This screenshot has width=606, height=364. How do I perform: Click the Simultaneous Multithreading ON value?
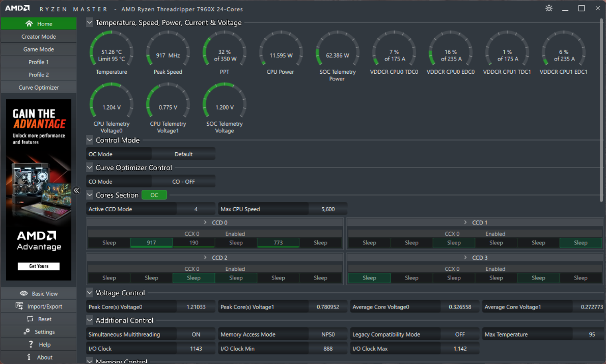coord(196,334)
